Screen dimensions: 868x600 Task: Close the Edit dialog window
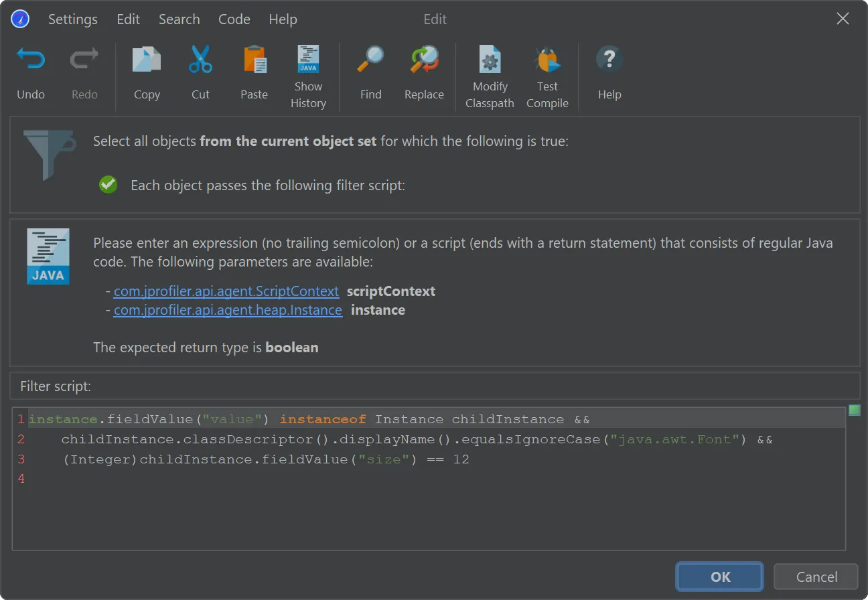[x=843, y=19]
